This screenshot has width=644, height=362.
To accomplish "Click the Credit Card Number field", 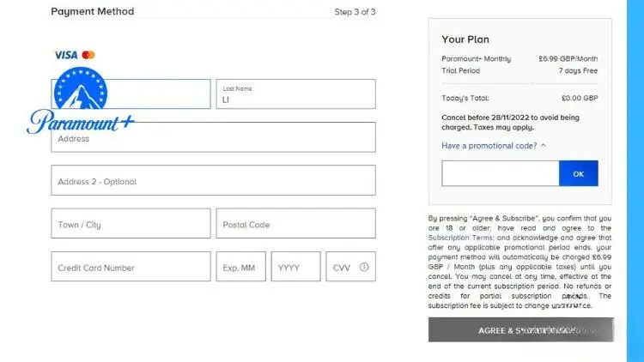I will (131, 267).
